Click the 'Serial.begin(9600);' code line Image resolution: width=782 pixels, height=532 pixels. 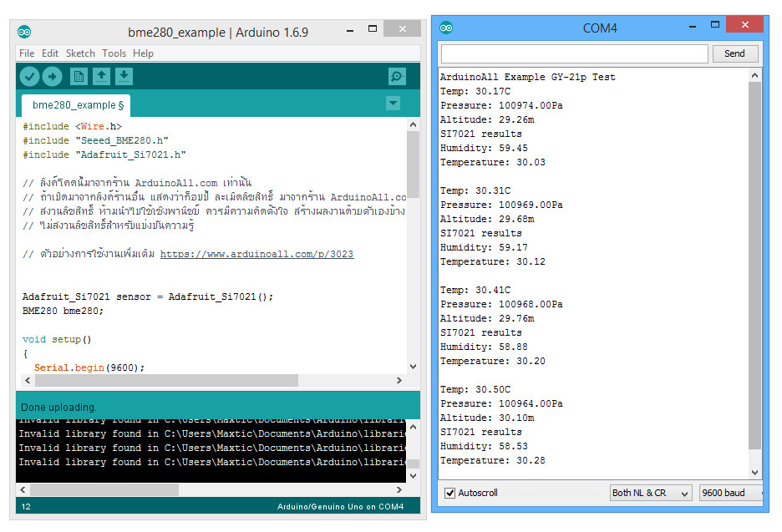pos(89,368)
